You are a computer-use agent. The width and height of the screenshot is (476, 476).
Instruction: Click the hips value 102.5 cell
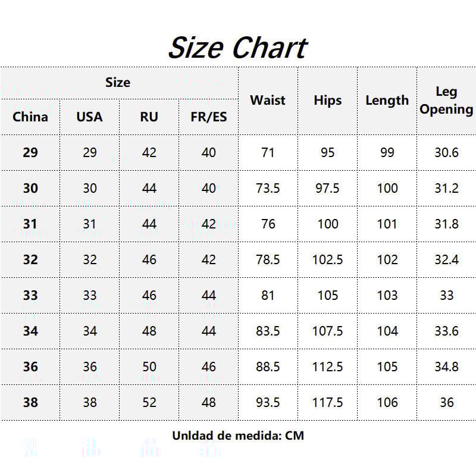click(x=328, y=259)
